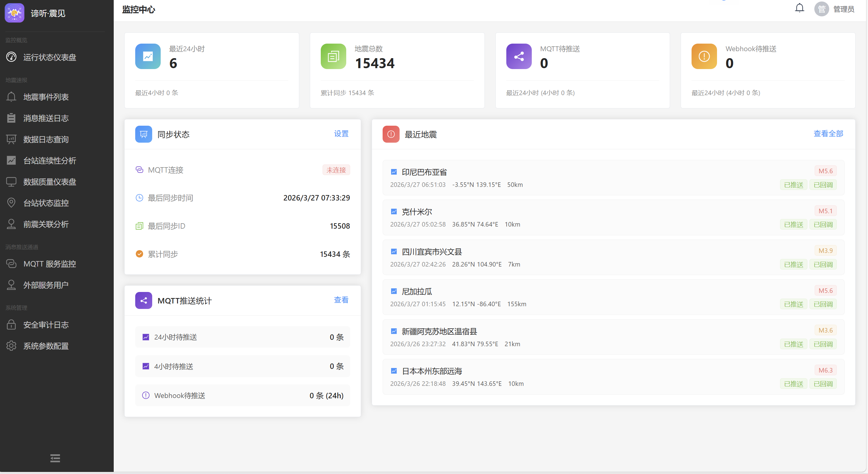Collapse sidebar with bottom menu icon

[x=55, y=458]
